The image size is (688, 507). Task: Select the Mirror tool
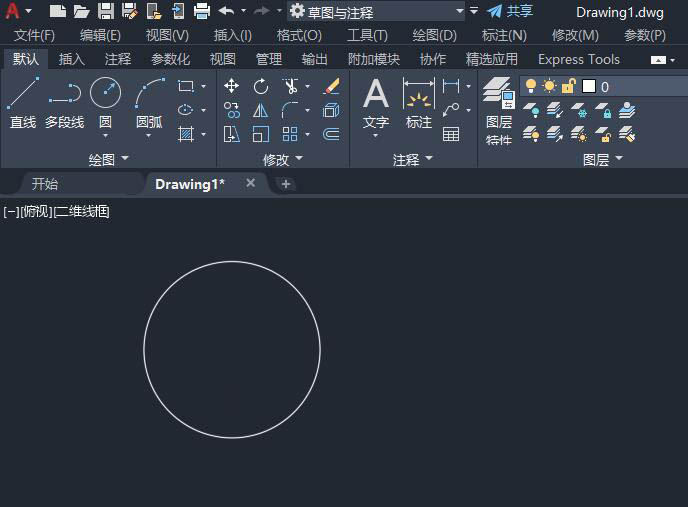(x=261, y=110)
